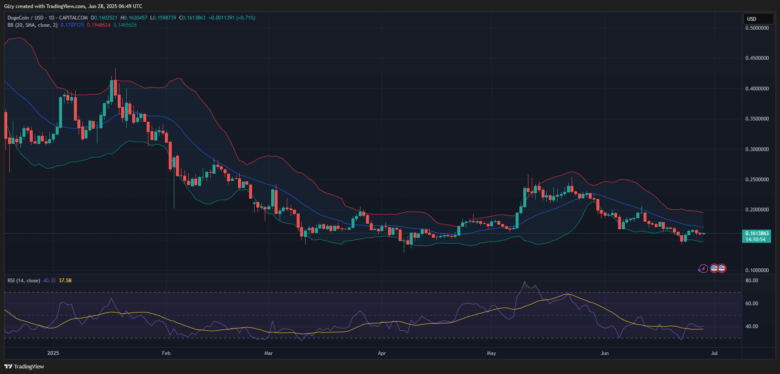Viewport: 780px width, 374px height.
Task: Click the 60.00 RSI axis label
Action: click(x=751, y=303)
